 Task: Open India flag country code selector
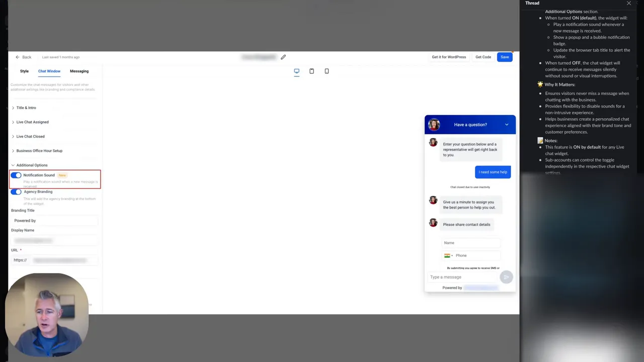click(x=448, y=255)
